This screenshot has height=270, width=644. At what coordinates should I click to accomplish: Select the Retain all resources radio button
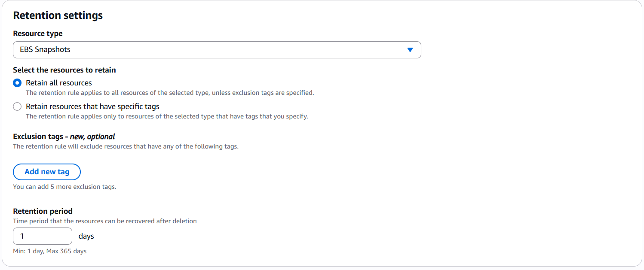click(17, 83)
